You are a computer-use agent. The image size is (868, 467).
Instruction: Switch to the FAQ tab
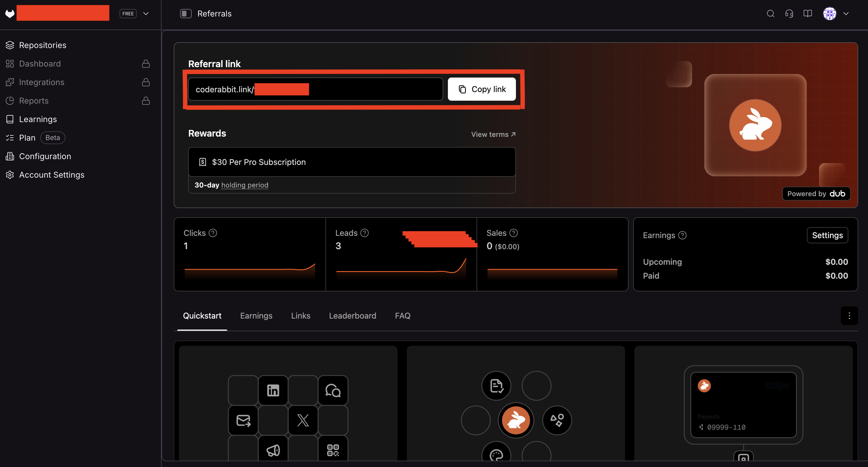(x=403, y=316)
